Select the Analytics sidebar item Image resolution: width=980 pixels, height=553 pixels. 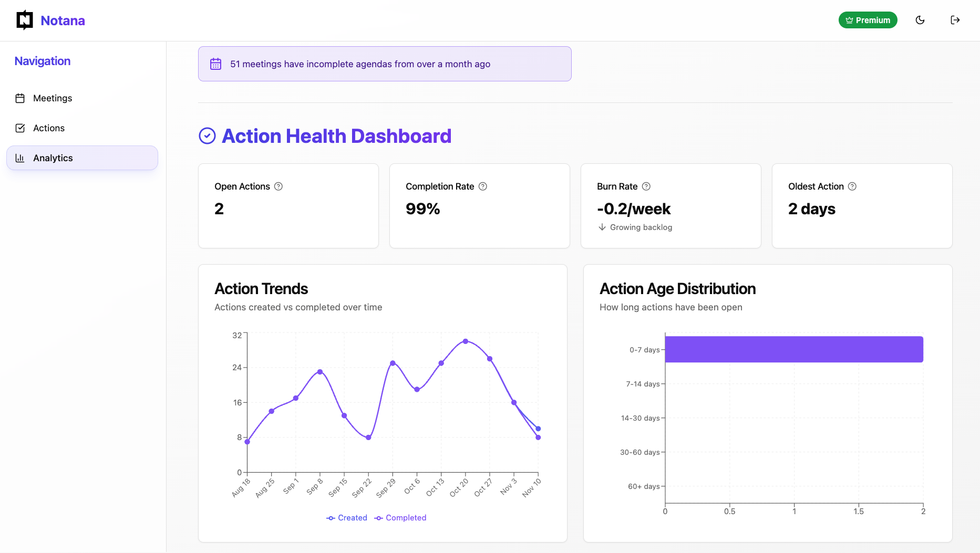coord(82,158)
